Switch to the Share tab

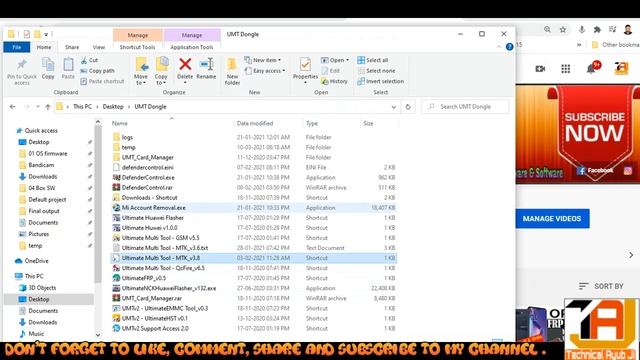pos(72,47)
